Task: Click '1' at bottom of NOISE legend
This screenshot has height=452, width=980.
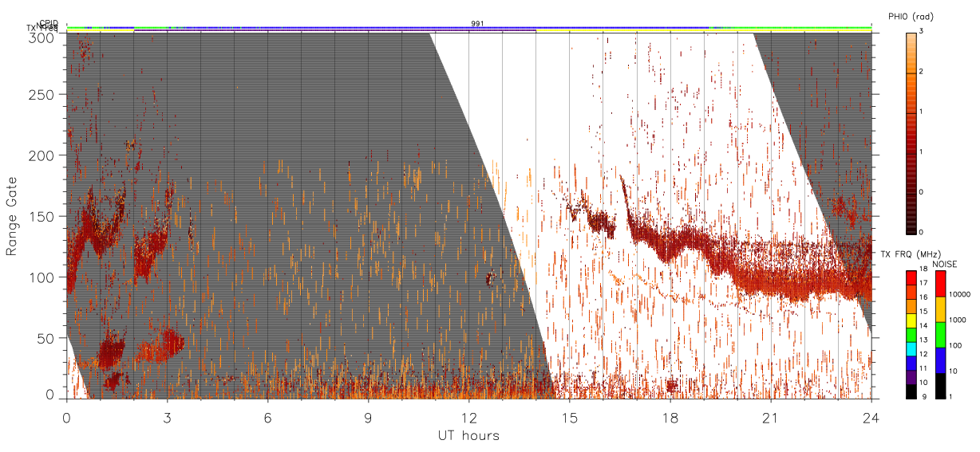Action: tap(950, 396)
